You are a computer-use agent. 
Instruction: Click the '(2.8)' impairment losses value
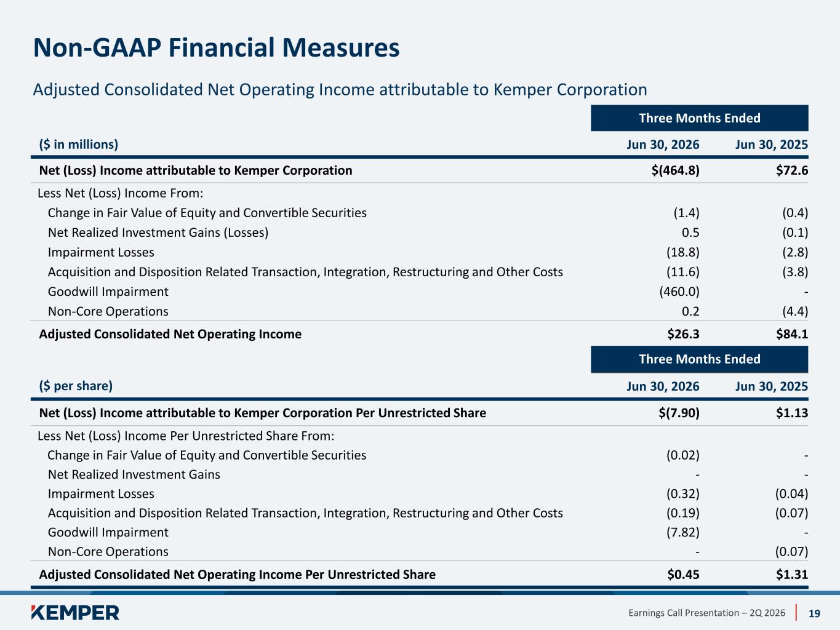click(795, 252)
